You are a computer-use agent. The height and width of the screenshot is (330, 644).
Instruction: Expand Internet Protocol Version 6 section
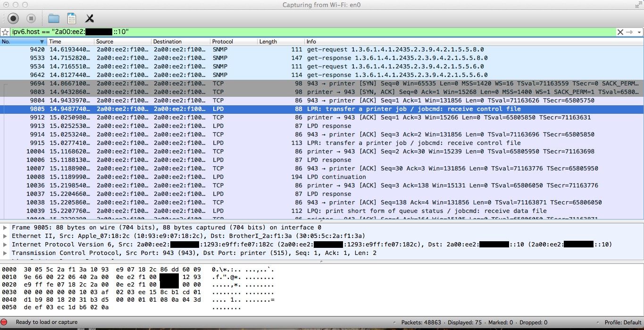(x=5, y=245)
